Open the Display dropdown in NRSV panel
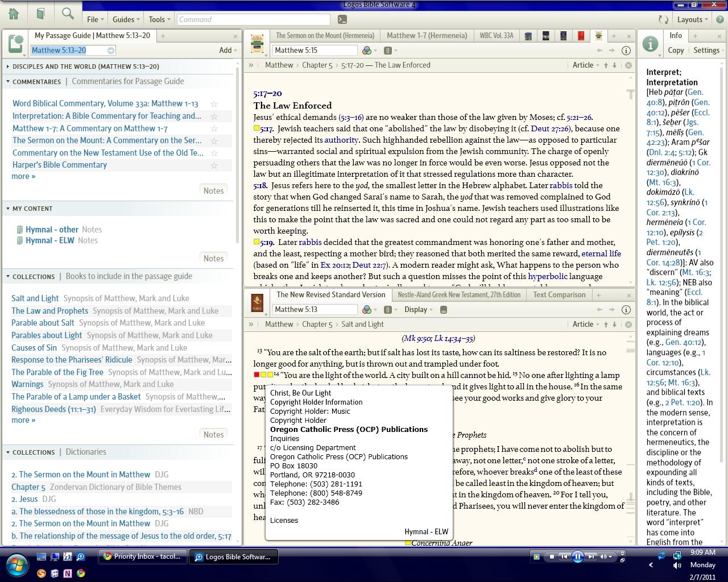 tap(419, 310)
